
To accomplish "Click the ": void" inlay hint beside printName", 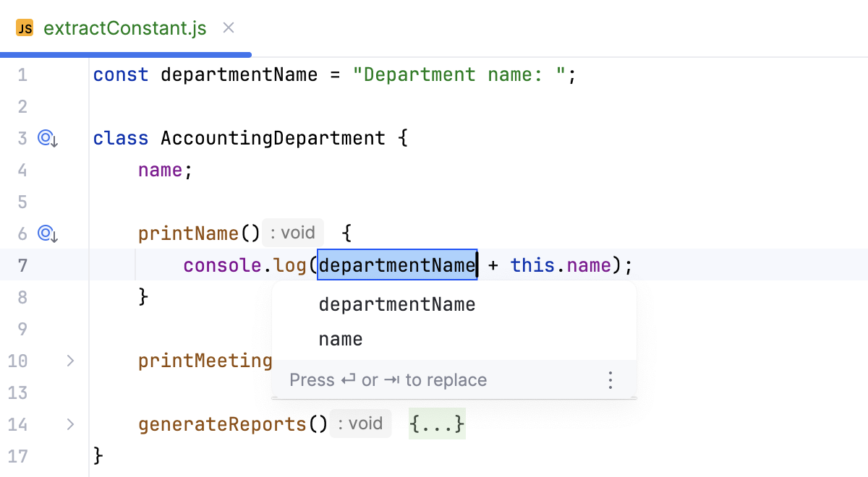I will [292, 232].
